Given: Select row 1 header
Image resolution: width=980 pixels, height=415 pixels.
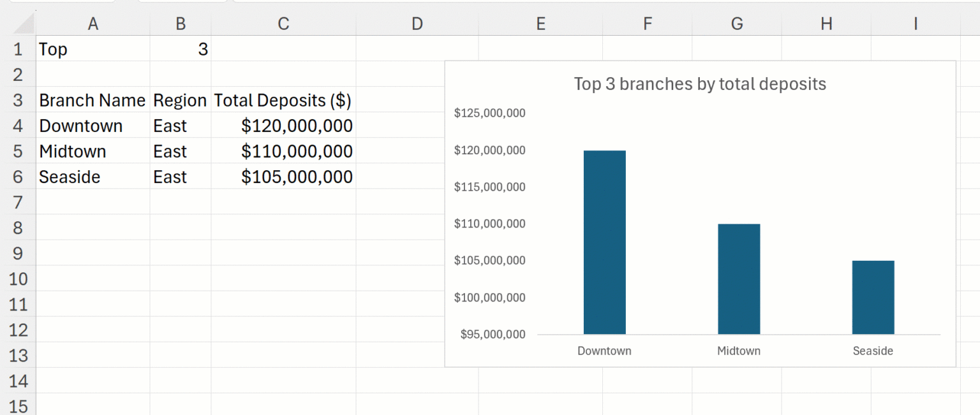Looking at the screenshot, I should [18, 49].
